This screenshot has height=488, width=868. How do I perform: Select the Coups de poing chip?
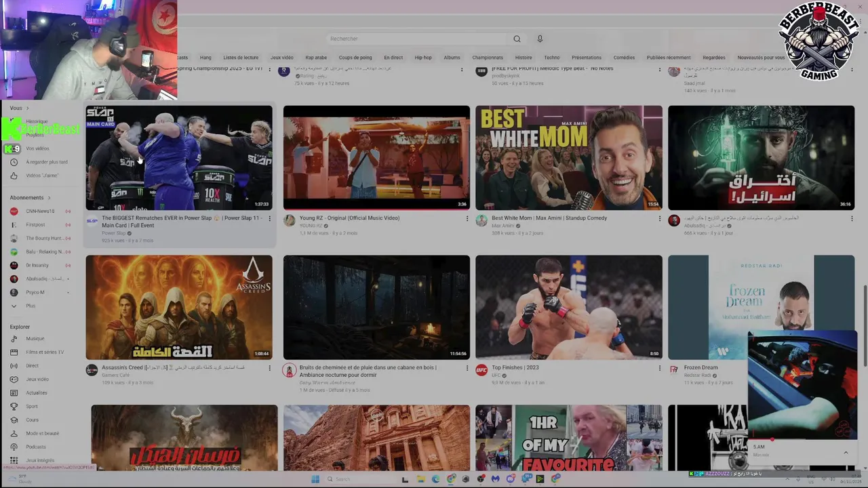point(355,58)
